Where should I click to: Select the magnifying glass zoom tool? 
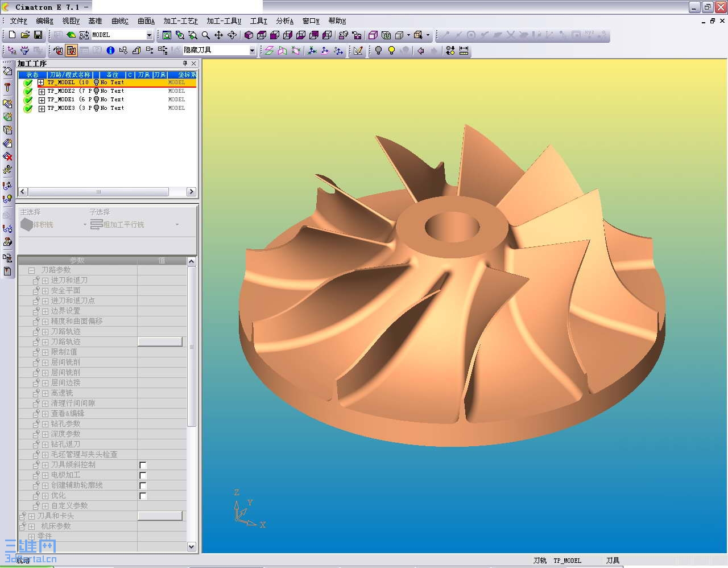[206, 35]
